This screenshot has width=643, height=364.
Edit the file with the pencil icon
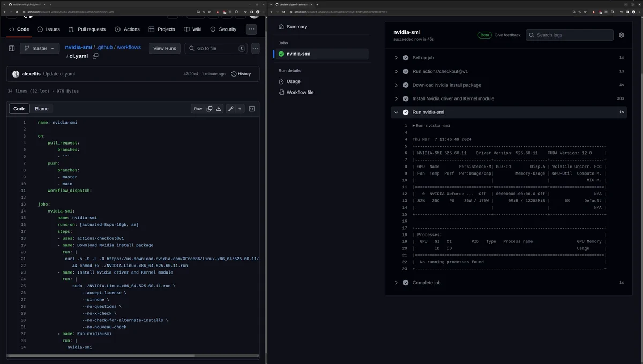tap(231, 109)
